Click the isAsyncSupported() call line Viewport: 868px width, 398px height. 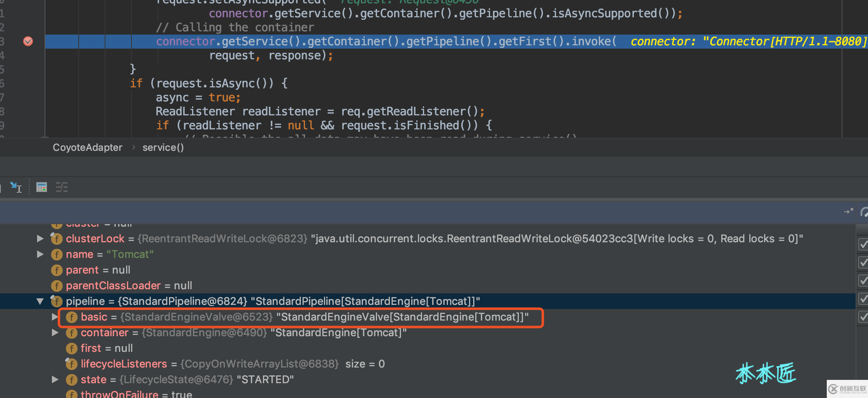(x=446, y=13)
